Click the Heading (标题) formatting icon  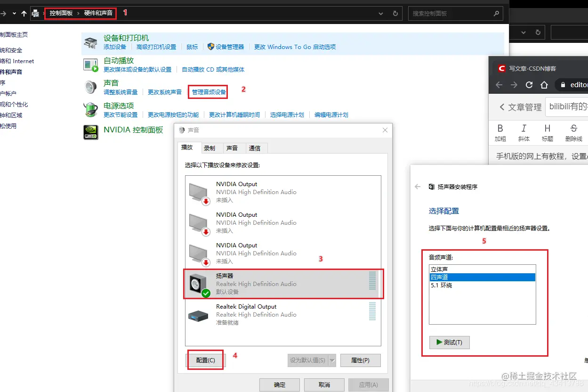tap(547, 128)
